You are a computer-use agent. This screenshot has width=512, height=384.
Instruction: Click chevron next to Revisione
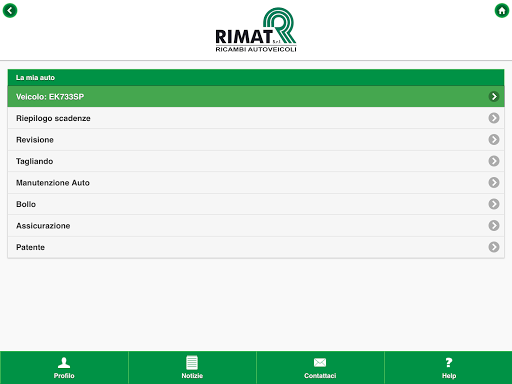pos(494,139)
